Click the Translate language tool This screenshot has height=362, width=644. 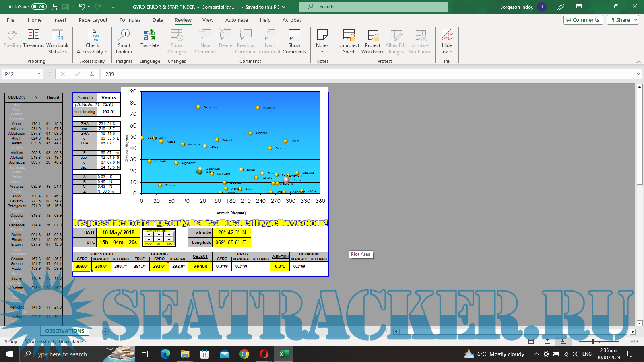tap(150, 39)
